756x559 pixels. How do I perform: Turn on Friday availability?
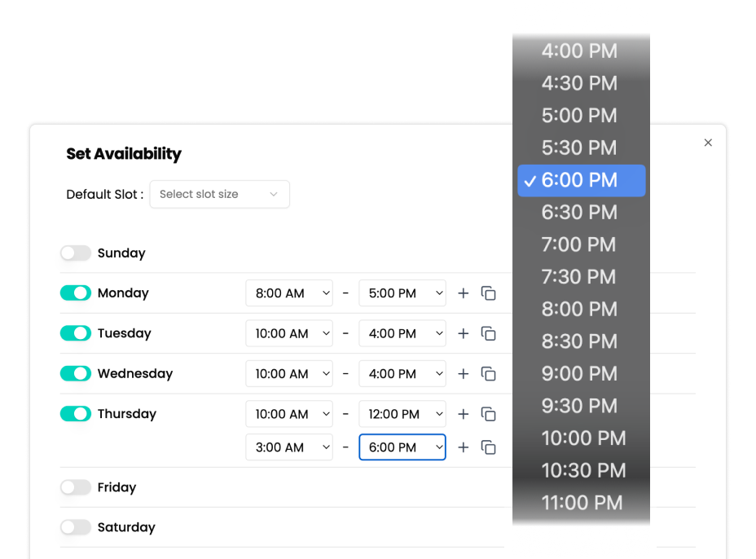click(76, 487)
